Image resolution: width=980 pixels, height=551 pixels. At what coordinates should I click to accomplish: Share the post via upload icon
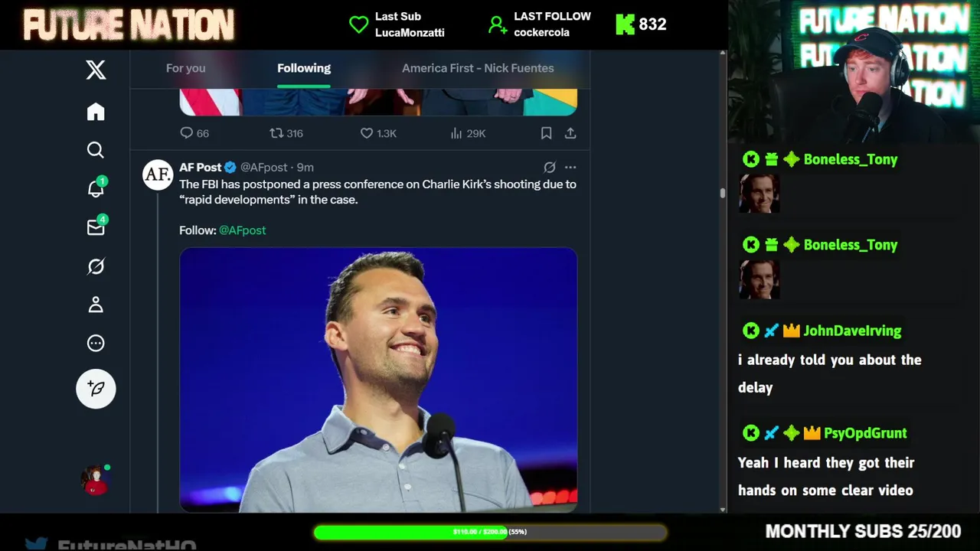point(570,133)
